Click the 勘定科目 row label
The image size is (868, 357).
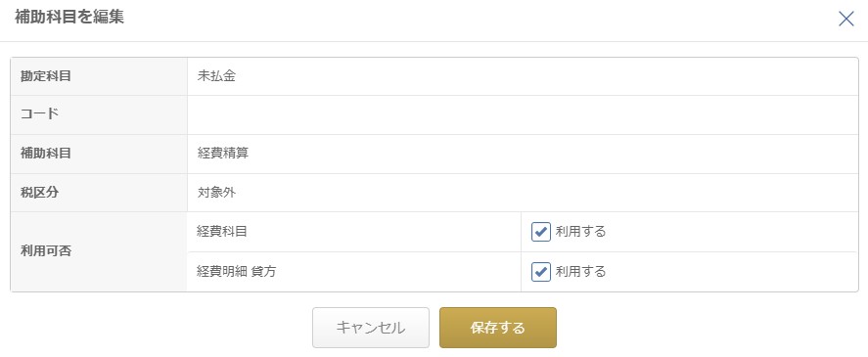pyautogui.click(x=46, y=76)
